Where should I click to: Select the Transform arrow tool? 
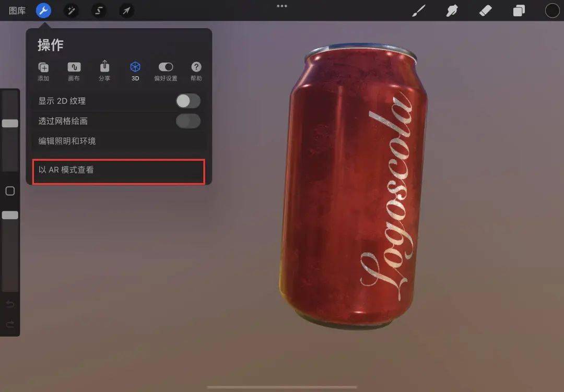126,10
